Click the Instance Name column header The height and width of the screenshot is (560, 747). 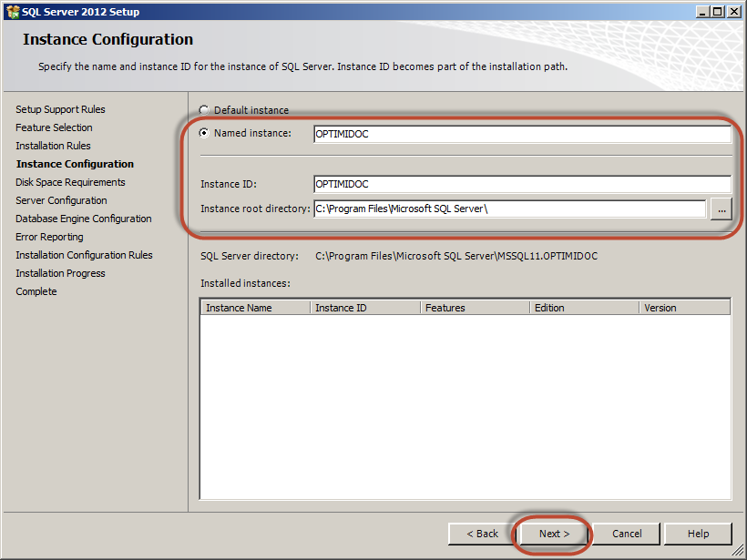[254, 308]
